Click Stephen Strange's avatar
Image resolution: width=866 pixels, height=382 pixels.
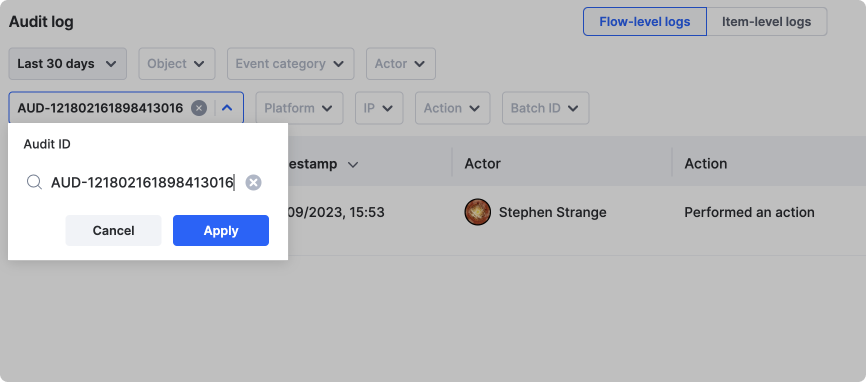pos(478,212)
